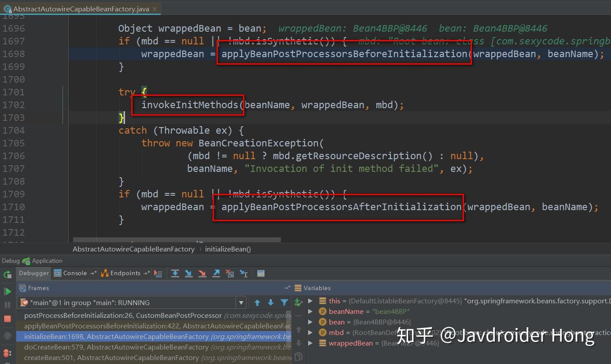The height and width of the screenshot is (364, 611).
Task: Click the Show Execution Point icon
Action: 158,273
